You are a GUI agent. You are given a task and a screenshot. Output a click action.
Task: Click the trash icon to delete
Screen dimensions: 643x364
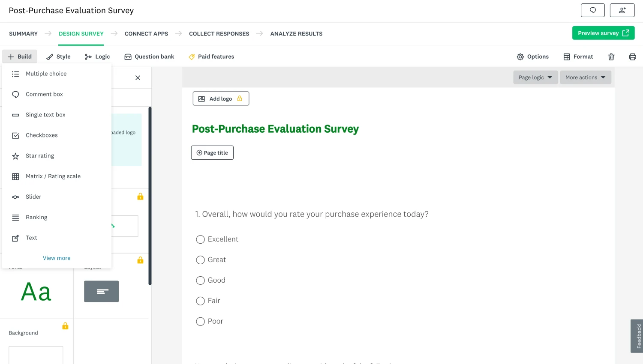[611, 57]
